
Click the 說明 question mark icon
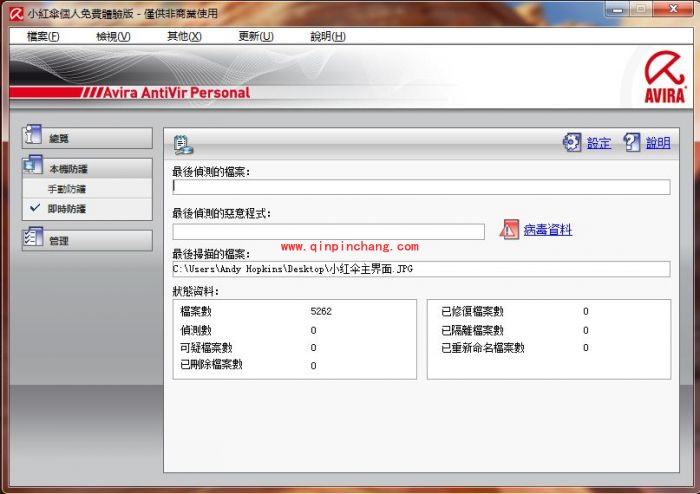coord(632,143)
